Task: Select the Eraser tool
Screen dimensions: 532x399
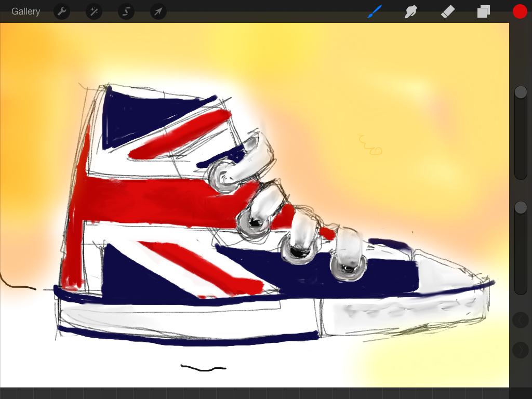Action: 447,11
